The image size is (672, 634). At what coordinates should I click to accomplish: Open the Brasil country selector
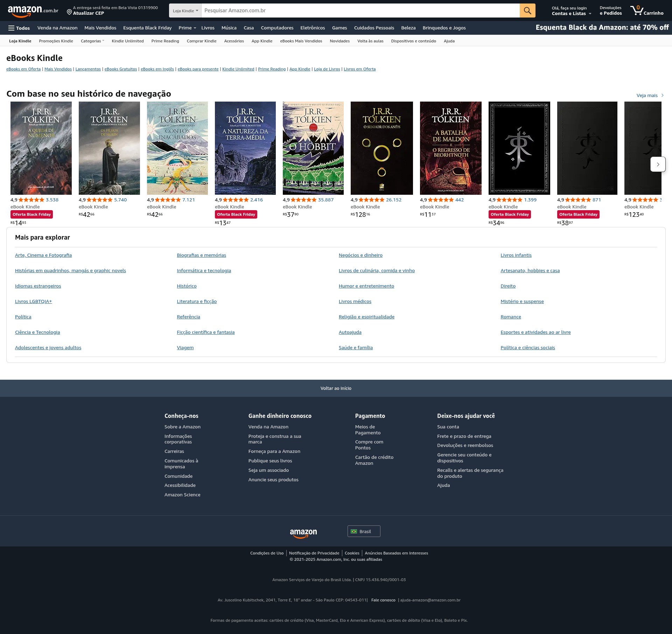click(x=364, y=531)
